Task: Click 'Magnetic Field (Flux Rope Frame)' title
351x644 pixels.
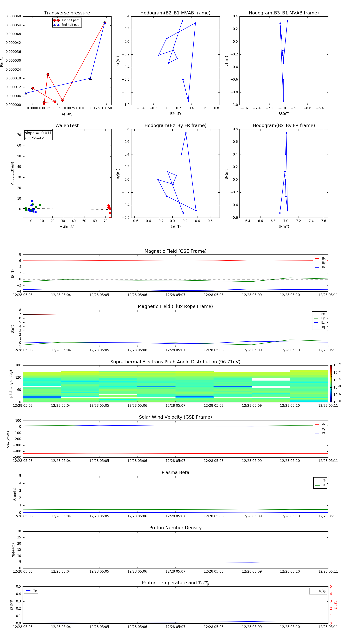Action: click(x=175, y=307)
